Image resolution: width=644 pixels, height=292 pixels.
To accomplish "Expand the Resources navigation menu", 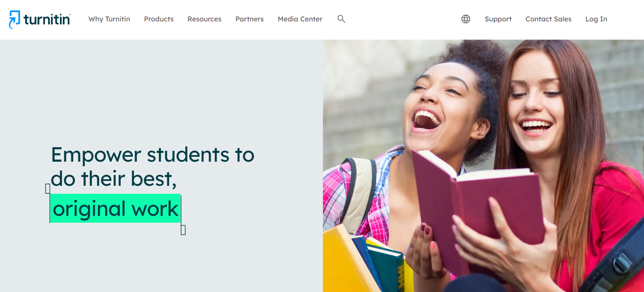I will point(204,19).
